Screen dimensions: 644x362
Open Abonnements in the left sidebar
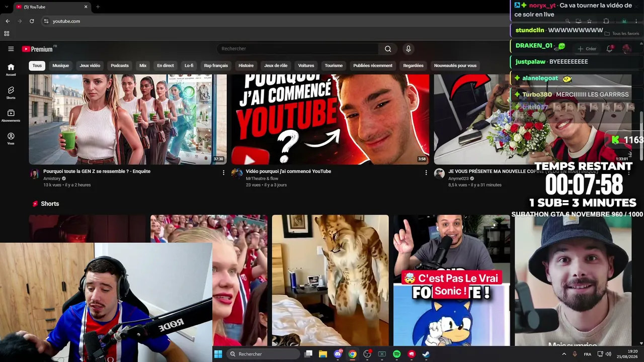tap(11, 116)
